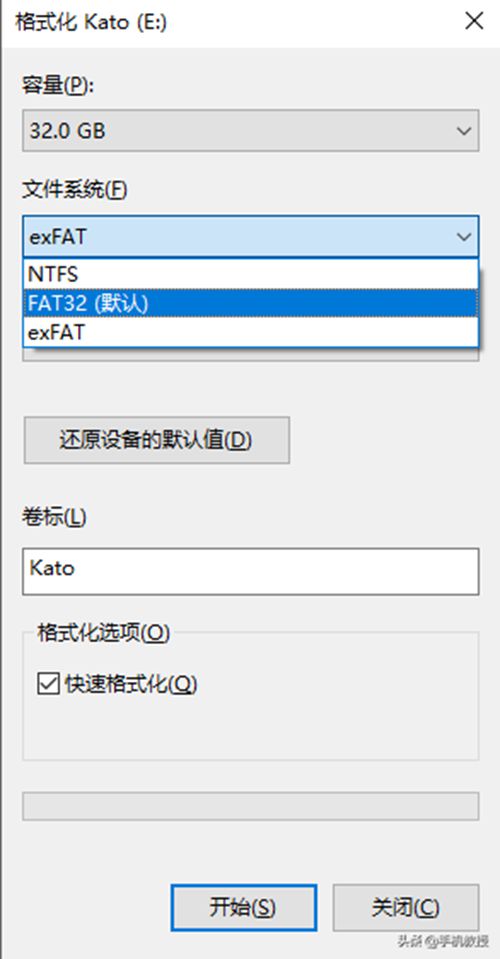Close the format dialog with the X icon

click(x=474, y=22)
